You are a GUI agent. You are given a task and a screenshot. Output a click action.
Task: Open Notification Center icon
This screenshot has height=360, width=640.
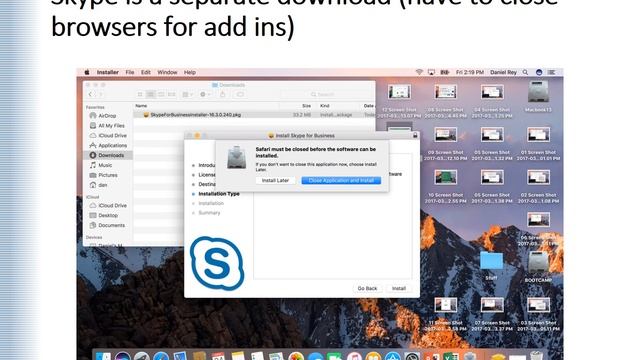551,72
